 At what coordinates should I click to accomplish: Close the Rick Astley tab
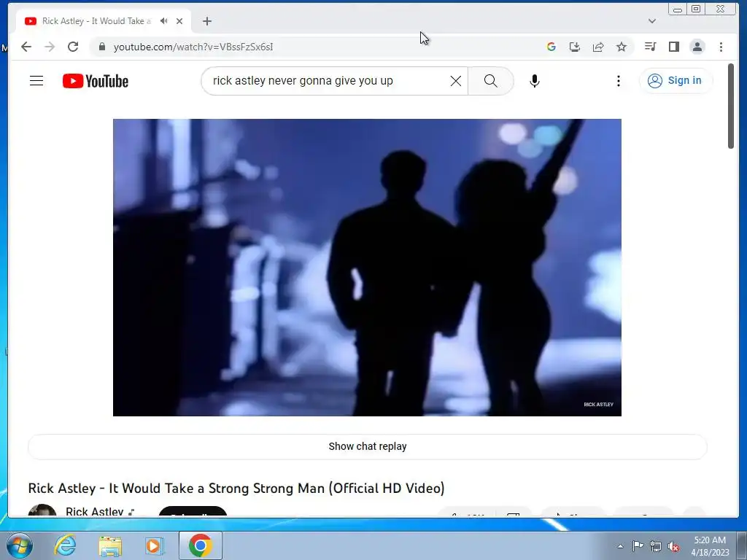(x=179, y=21)
